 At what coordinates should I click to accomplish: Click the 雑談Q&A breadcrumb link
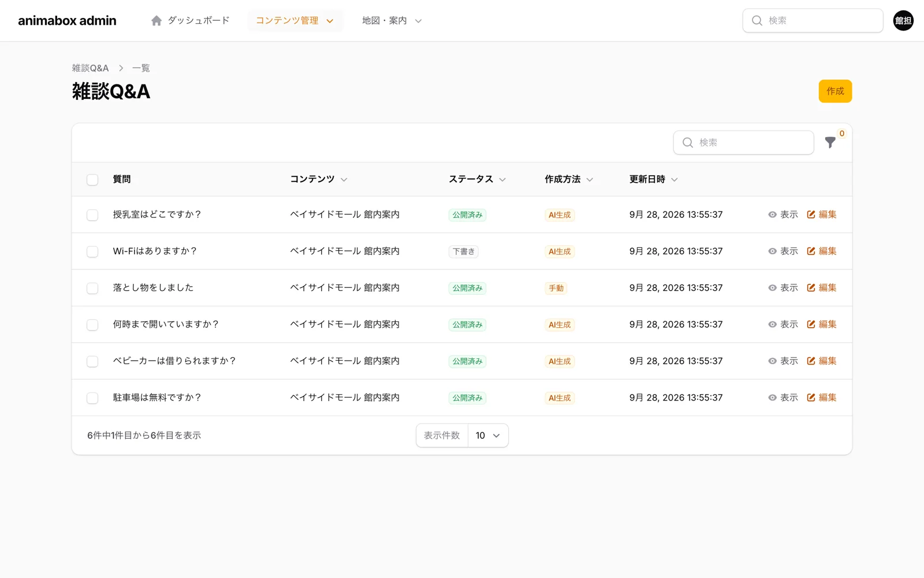(90, 68)
